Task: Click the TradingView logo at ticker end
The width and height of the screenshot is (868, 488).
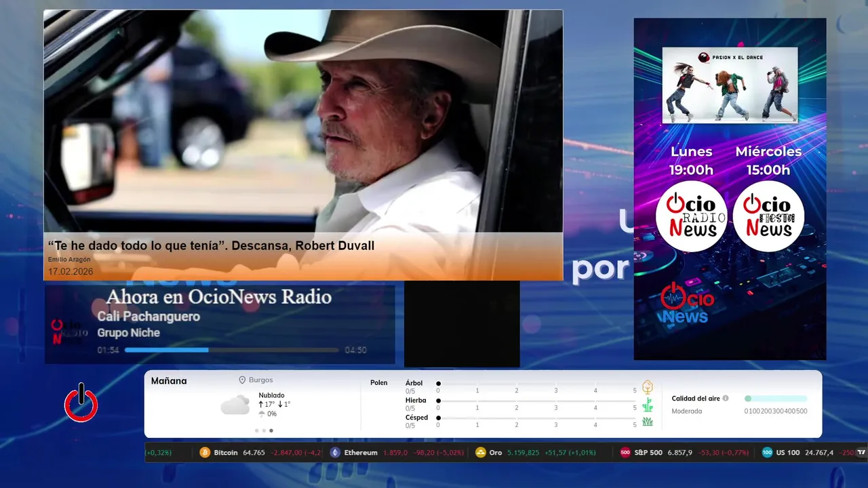Action: pyautogui.click(x=861, y=453)
